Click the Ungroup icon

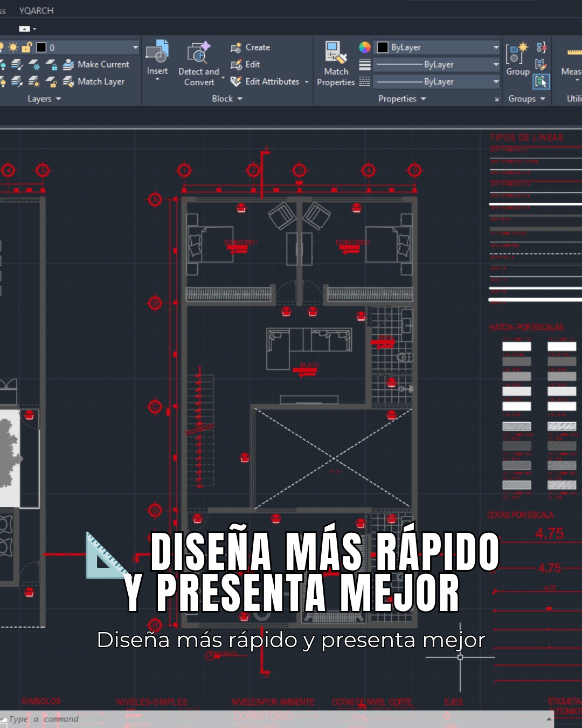pos(541,47)
